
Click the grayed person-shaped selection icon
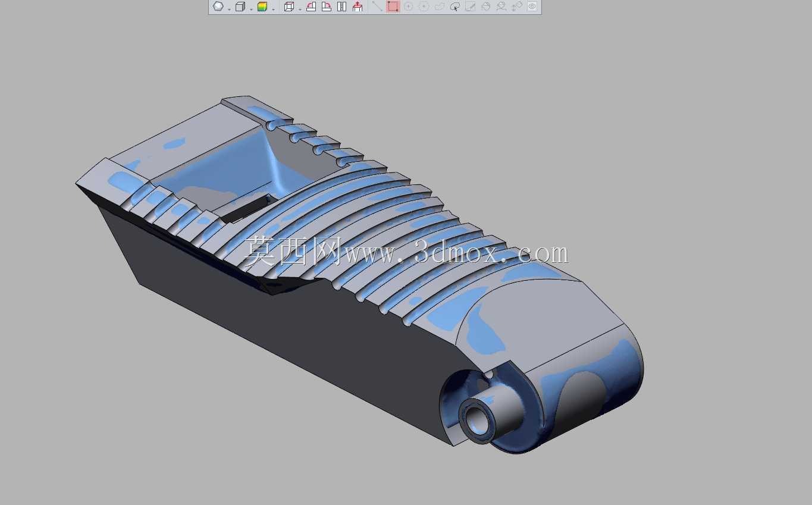(x=501, y=7)
